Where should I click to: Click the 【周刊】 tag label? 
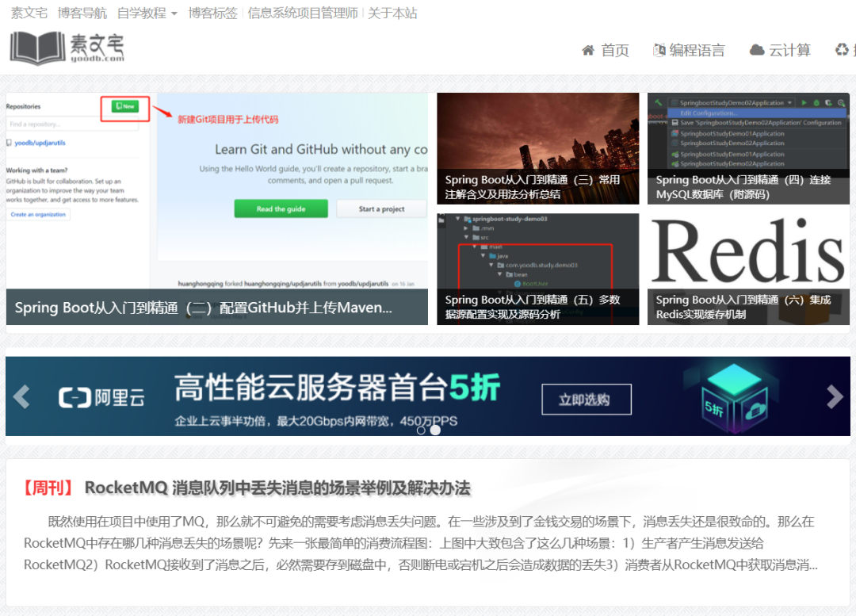(48, 488)
